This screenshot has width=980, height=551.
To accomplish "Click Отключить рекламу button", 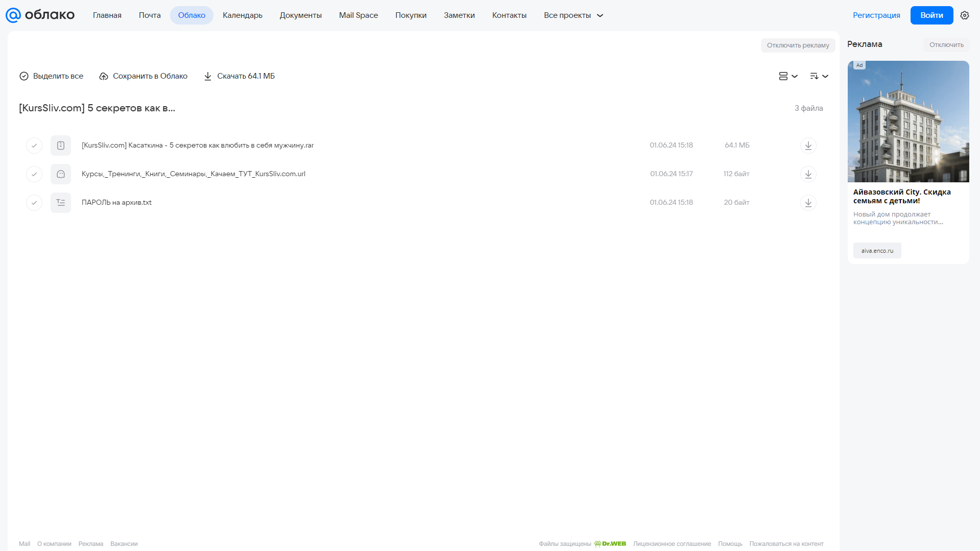I will click(798, 45).
